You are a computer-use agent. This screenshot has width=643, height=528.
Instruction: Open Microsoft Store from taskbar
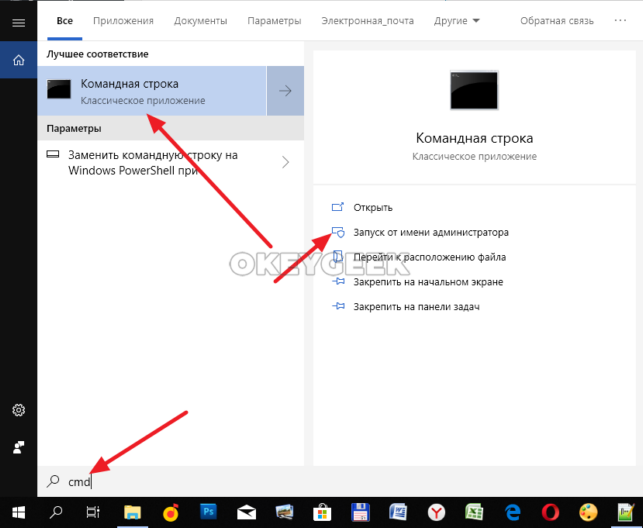(x=322, y=512)
